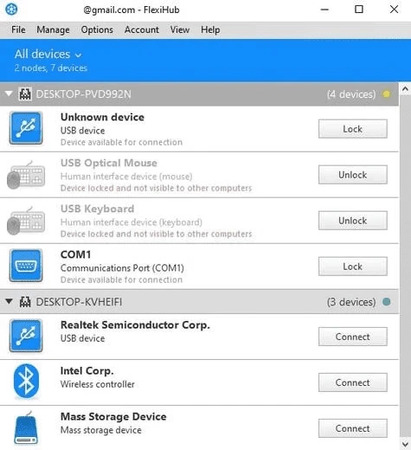This screenshot has height=450, width=411.
Task: Select the "COM1" device name text
Action: [x=75, y=255]
